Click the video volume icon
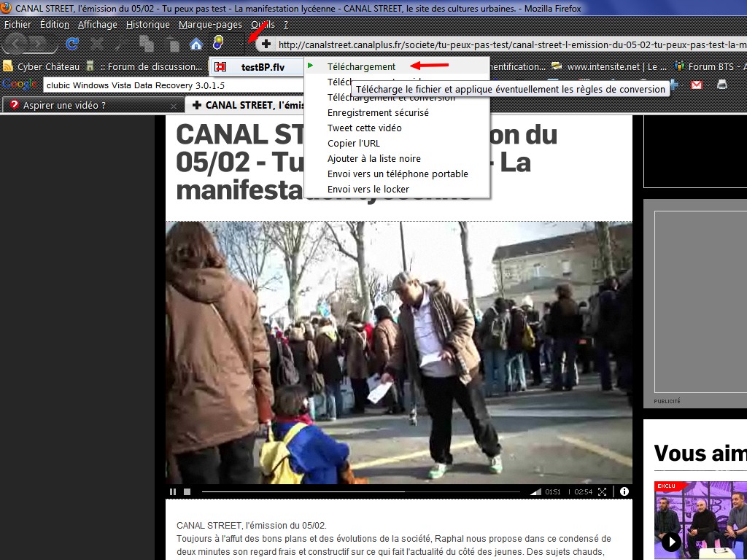 (x=535, y=492)
